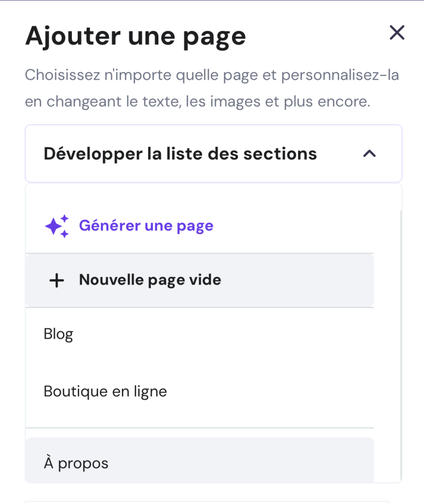Pick the Blog page option
Image resolution: width=424 pixels, height=504 pixels.
click(59, 334)
